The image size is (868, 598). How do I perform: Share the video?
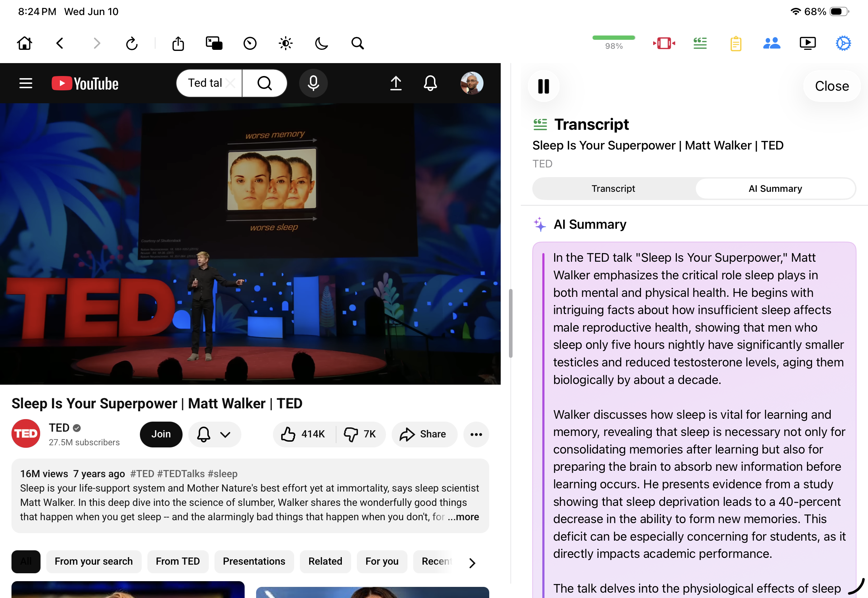point(424,434)
